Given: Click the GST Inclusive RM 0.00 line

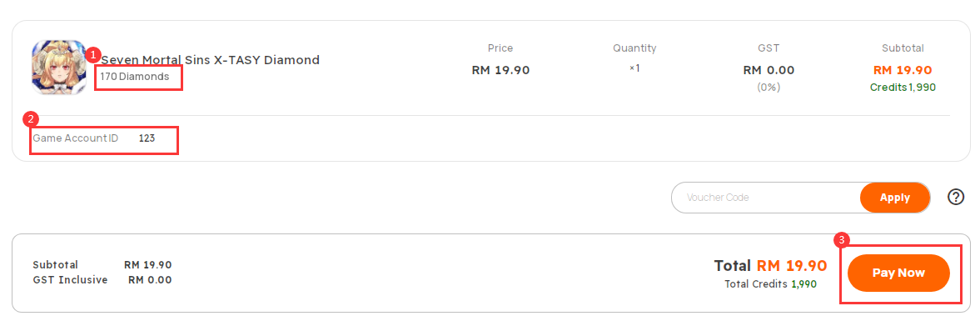Looking at the screenshot, I should coord(102,279).
